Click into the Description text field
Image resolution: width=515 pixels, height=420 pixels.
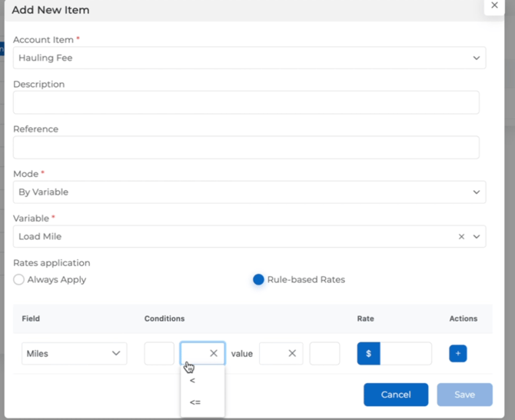[x=246, y=102]
